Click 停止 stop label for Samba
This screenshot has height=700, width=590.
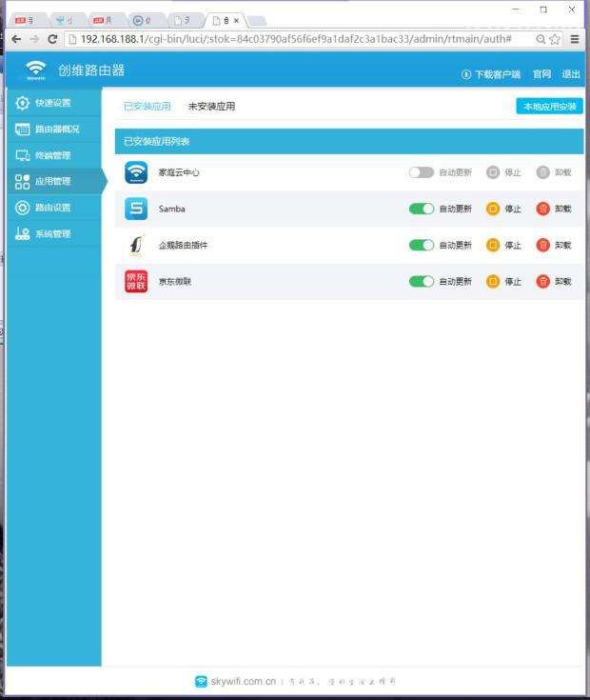[x=513, y=209]
